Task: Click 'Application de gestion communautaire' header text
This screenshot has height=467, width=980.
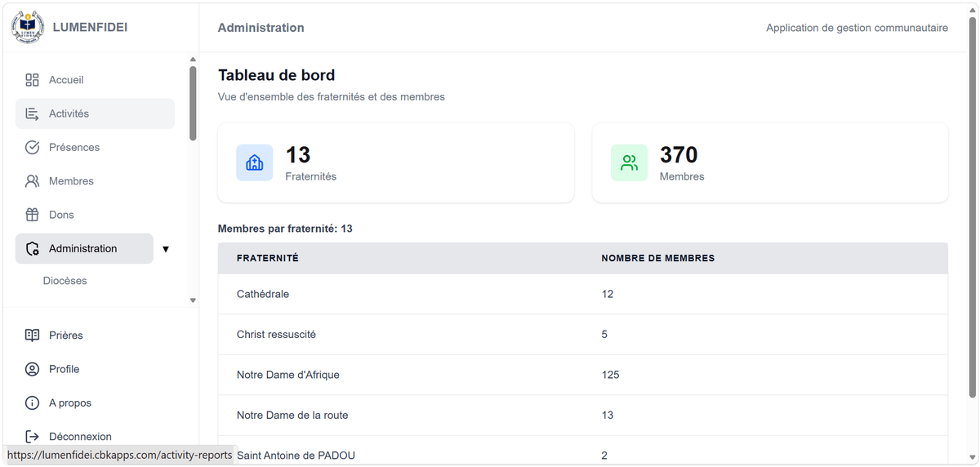Action: [857, 28]
